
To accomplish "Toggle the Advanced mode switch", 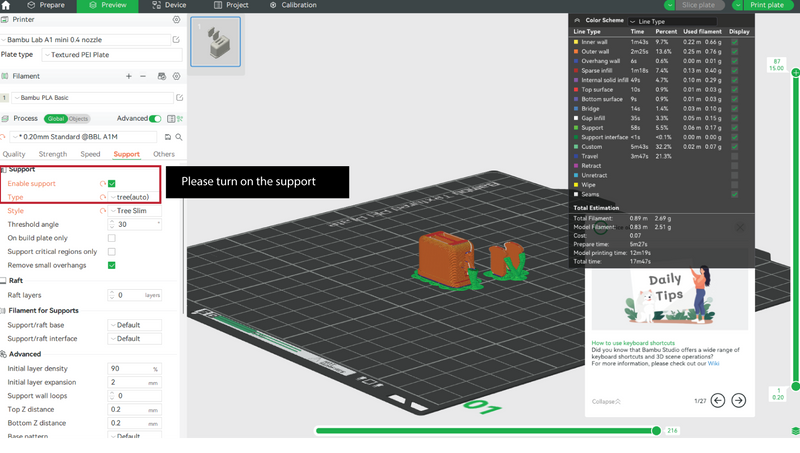I will 155,118.
